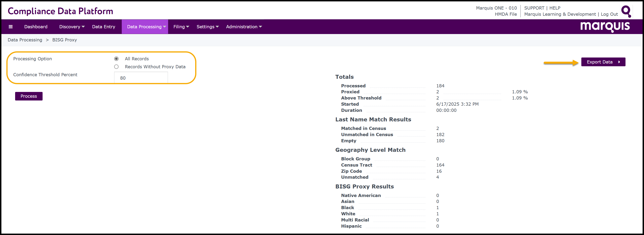Click the Confidence Threshold Percent field
Viewport: 644px width, 235px height.
pos(141,78)
